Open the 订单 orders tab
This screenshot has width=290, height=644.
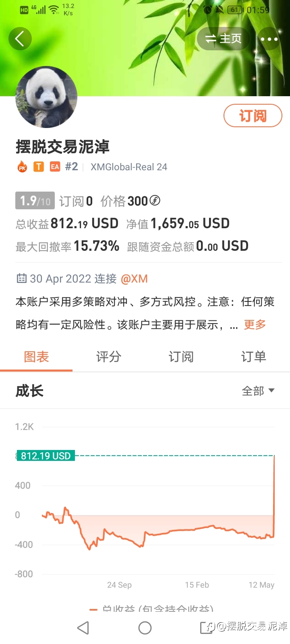pyautogui.click(x=254, y=357)
